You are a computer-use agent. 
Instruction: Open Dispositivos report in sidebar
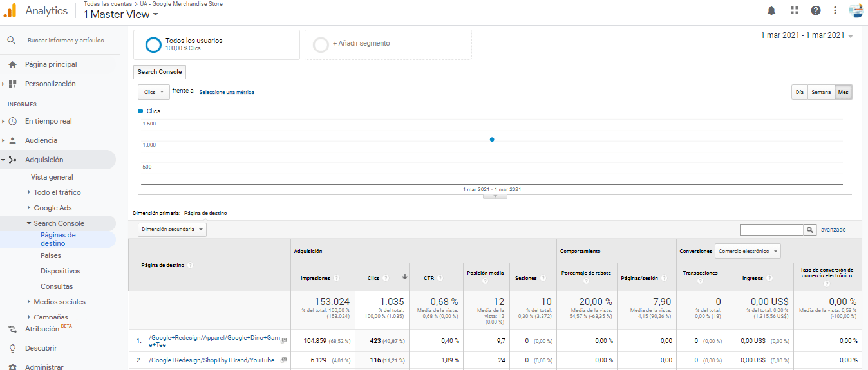(61, 271)
